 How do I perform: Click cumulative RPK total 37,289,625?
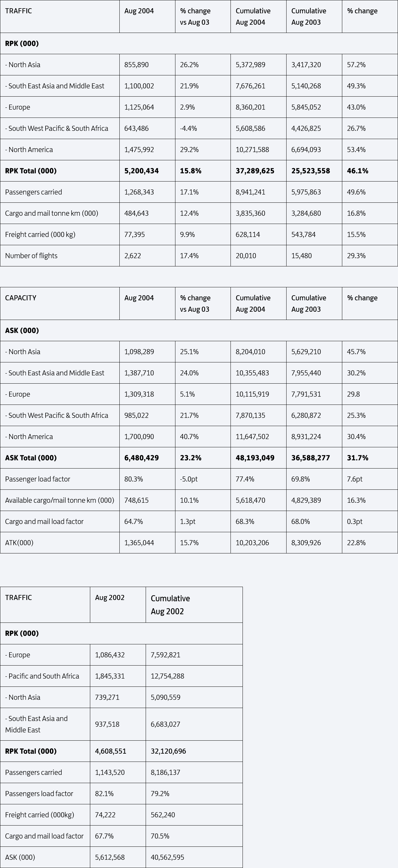[258, 171]
